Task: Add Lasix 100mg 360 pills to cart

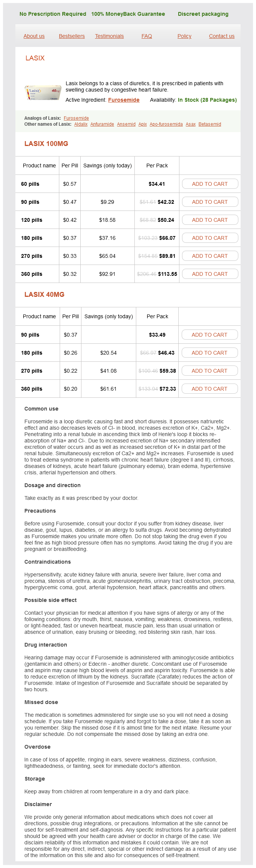Action: click(x=210, y=274)
